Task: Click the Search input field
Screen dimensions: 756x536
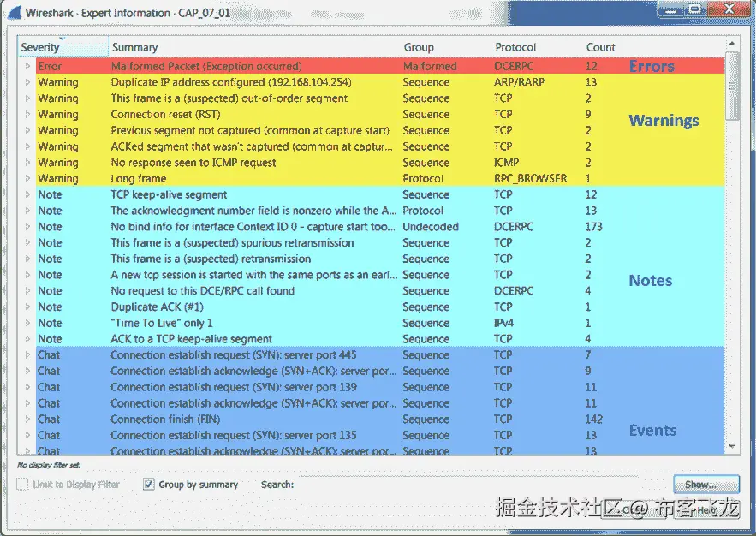Action: [467, 485]
